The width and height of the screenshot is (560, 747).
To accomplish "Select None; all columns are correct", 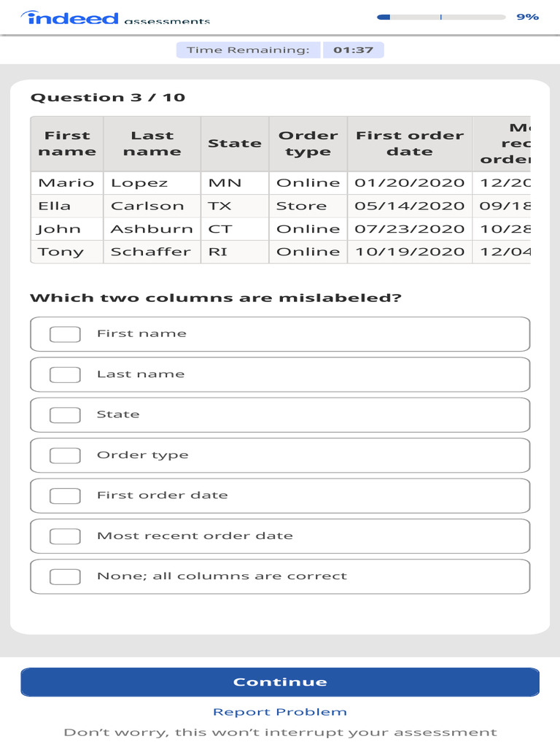I will pos(65,576).
